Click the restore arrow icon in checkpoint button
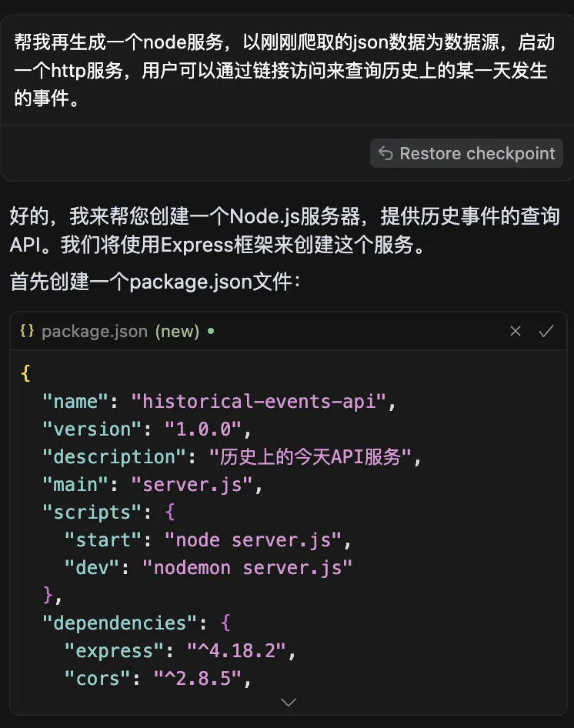Image resolution: width=574 pixels, height=728 pixels. click(385, 153)
